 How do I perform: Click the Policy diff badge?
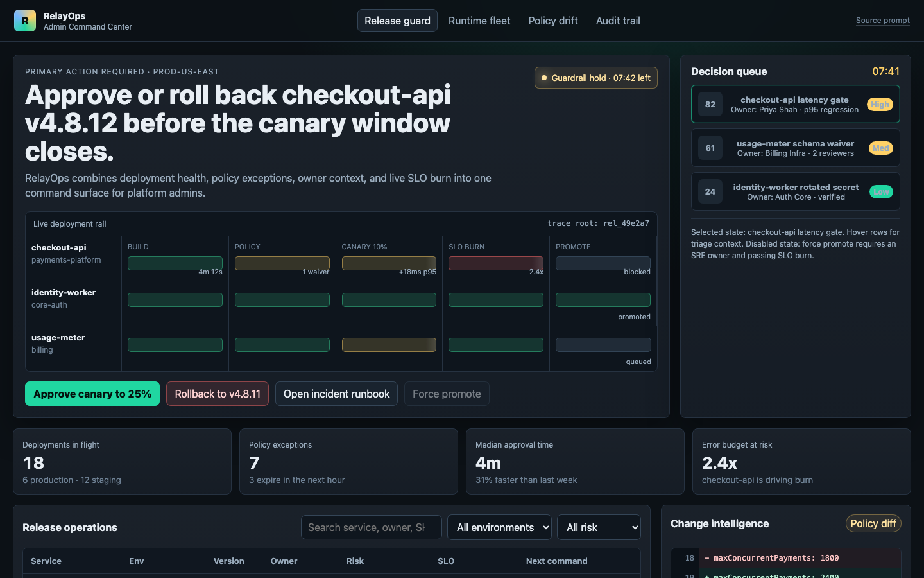pos(873,523)
